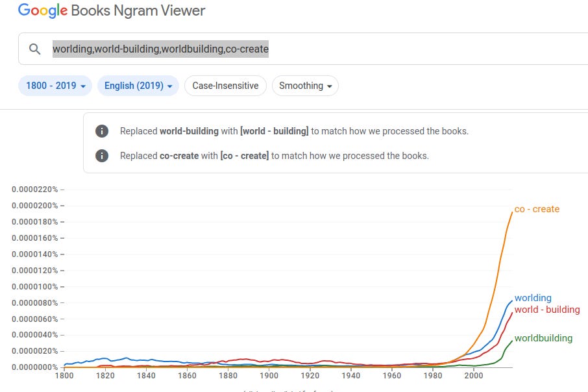Screen dimensions: 588x392
Task: Click the 0.0000160% y-axis label
Action: click(x=35, y=238)
